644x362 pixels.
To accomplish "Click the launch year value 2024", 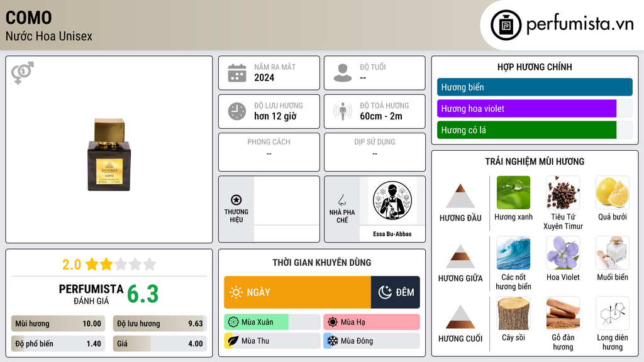I will pyautogui.click(x=264, y=77).
